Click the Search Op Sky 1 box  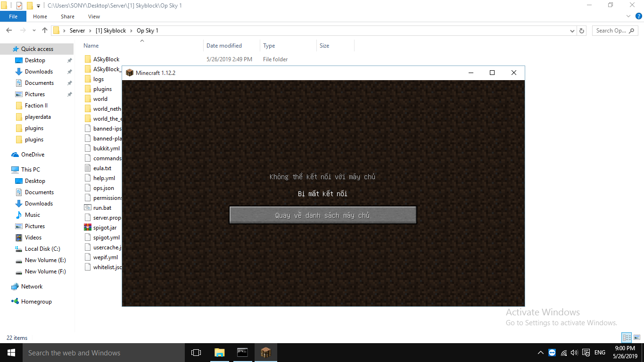point(615,31)
